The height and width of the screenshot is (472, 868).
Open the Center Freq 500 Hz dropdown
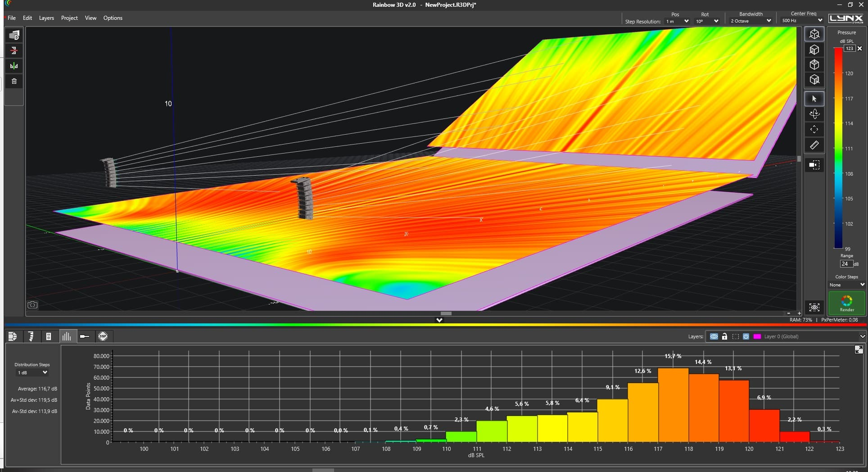coord(802,21)
